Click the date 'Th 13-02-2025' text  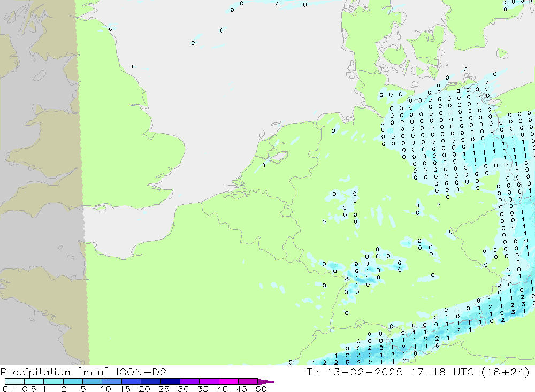click(x=355, y=372)
